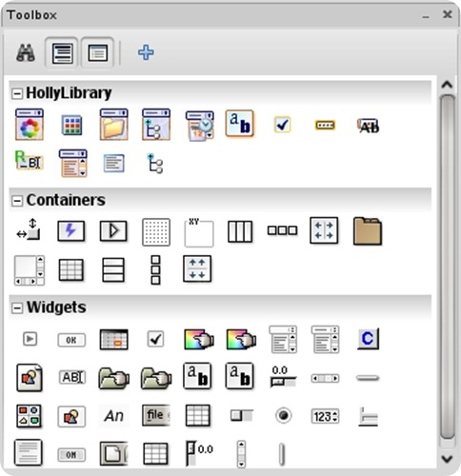
Task: Select the VScale vertical slider widget
Action: [x=199, y=453]
